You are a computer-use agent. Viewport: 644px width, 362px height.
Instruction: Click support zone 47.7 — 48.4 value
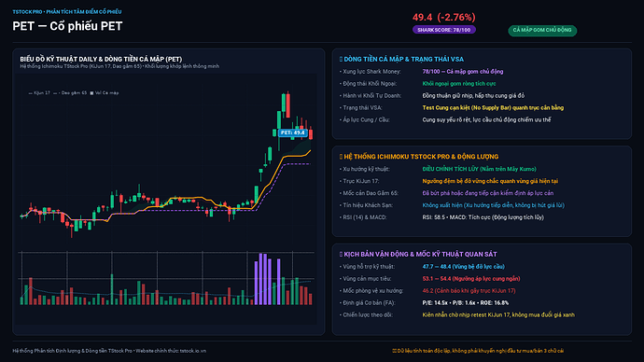[463, 267]
